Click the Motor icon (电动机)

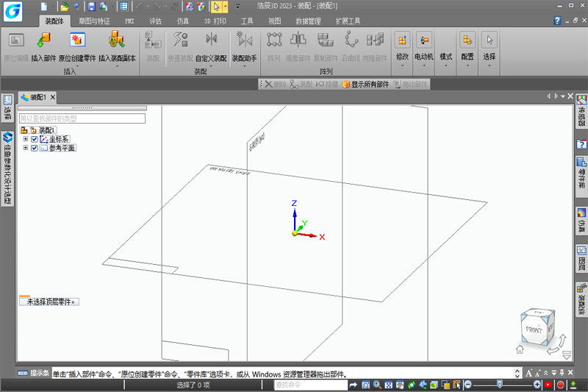click(424, 40)
